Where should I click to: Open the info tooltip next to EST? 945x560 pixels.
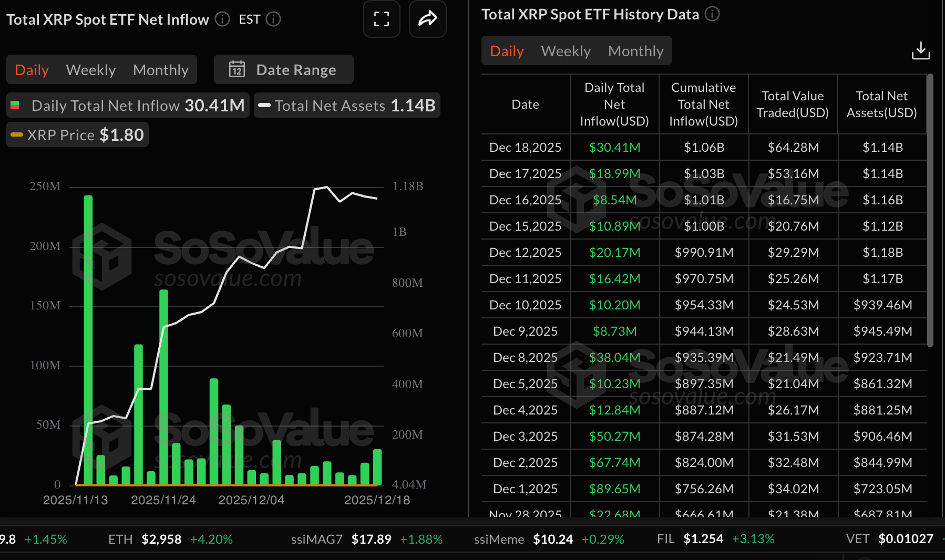[273, 19]
